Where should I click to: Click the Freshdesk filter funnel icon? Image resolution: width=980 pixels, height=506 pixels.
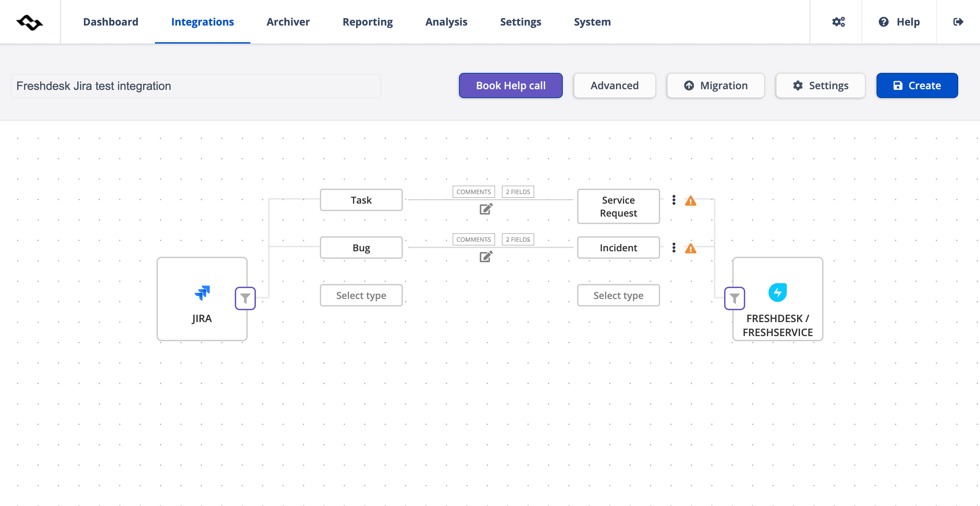coord(734,299)
